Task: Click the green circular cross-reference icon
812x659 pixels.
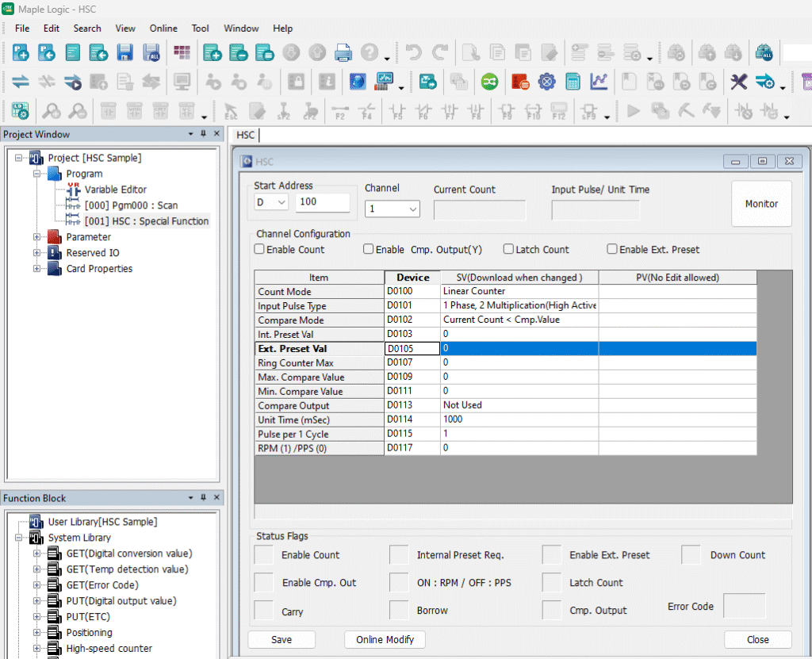Action: 488,82
